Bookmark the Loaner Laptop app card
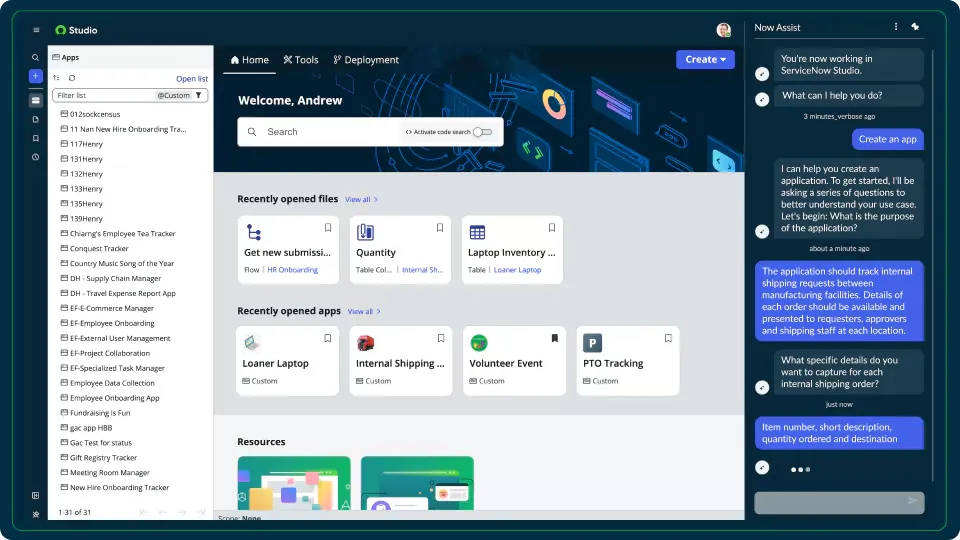This screenshot has height=540, width=960. (328, 339)
